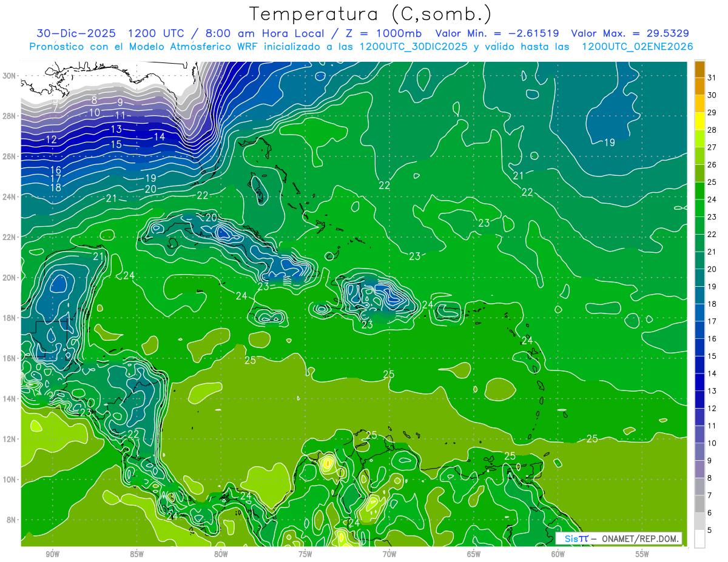Pick the legend color between 26 and 27
The height and width of the screenshot is (562, 728).
699,156
